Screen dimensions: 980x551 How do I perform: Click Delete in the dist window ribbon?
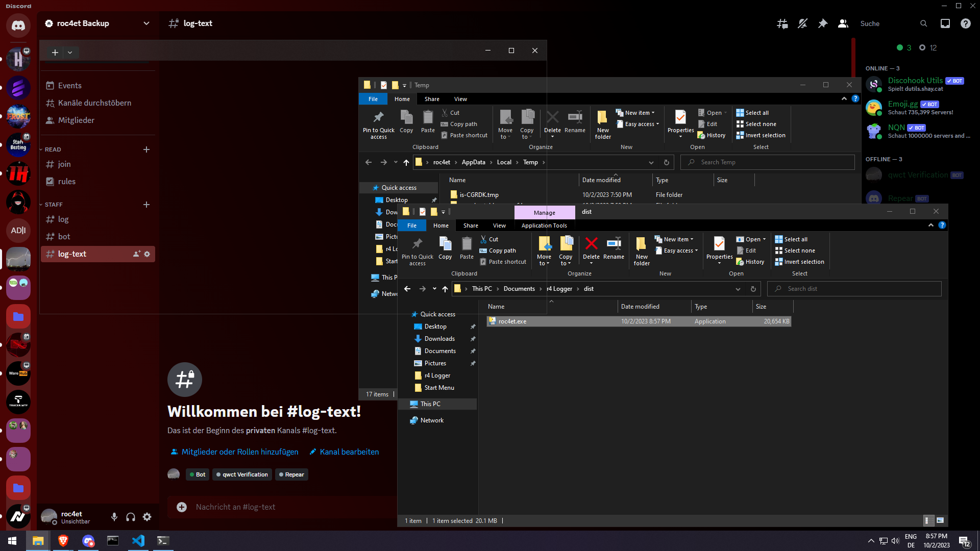click(x=591, y=250)
